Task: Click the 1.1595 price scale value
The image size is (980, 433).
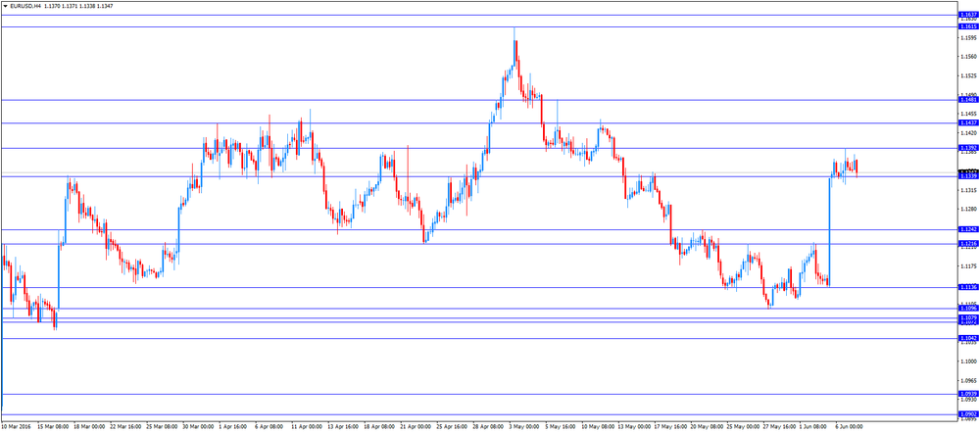Action: [968, 37]
